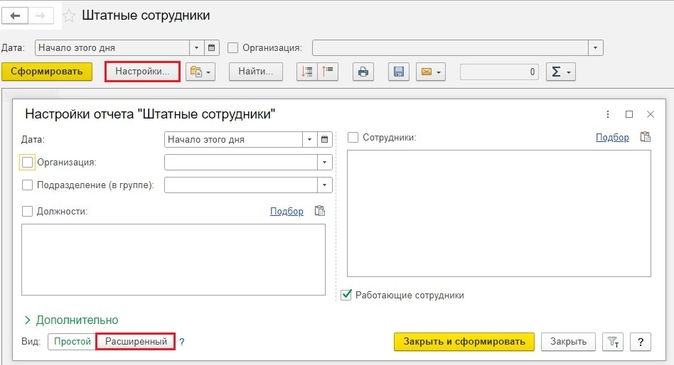Switch view to Расширенный

click(x=135, y=341)
